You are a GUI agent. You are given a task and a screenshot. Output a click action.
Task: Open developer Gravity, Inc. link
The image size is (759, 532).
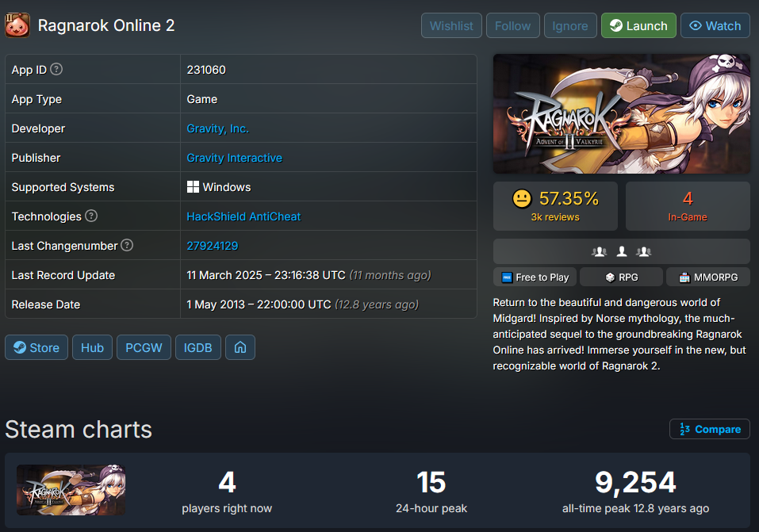218,128
